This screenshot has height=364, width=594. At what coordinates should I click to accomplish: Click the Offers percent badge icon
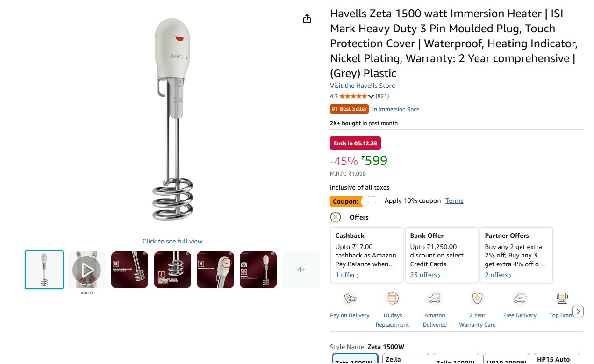(336, 217)
